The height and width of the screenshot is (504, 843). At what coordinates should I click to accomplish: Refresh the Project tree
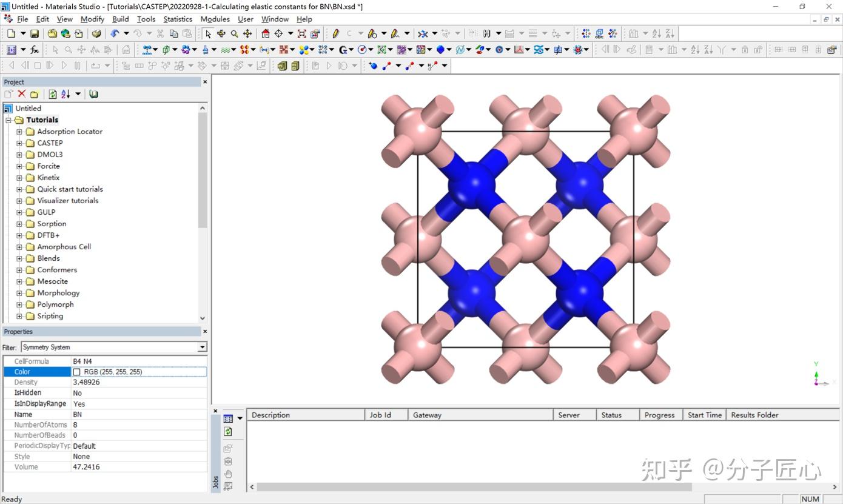tap(52, 94)
